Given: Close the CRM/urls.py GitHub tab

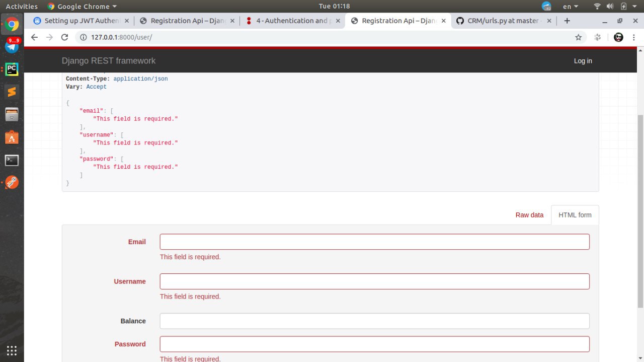Looking at the screenshot, I should click(549, 21).
